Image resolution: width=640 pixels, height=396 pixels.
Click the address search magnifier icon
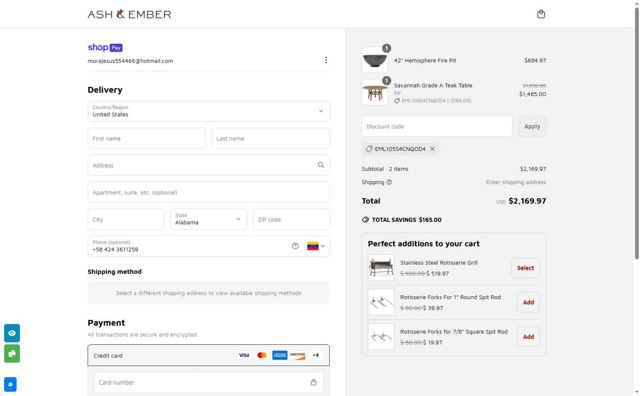[x=321, y=165]
